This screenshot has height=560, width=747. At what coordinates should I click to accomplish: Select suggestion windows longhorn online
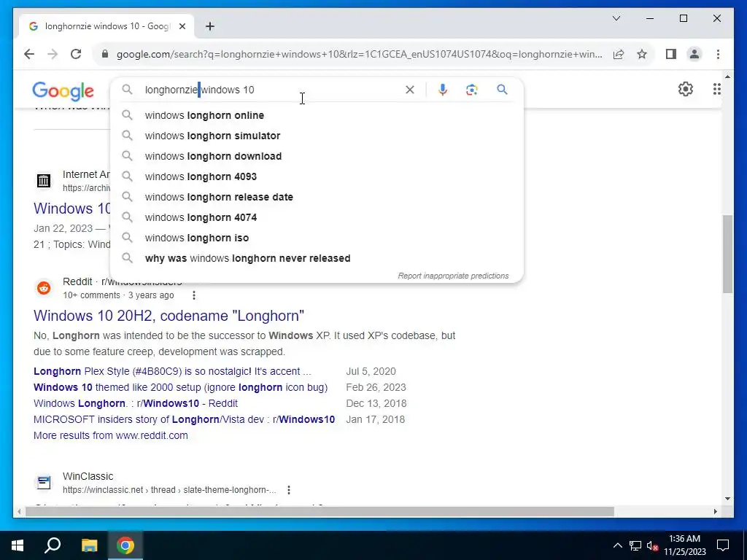[x=317, y=115]
